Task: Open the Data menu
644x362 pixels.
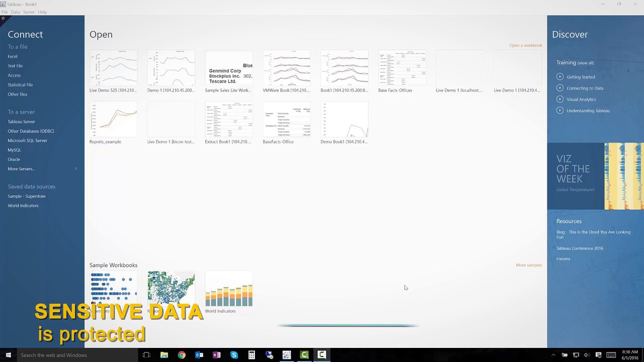Action: tap(16, 12)
